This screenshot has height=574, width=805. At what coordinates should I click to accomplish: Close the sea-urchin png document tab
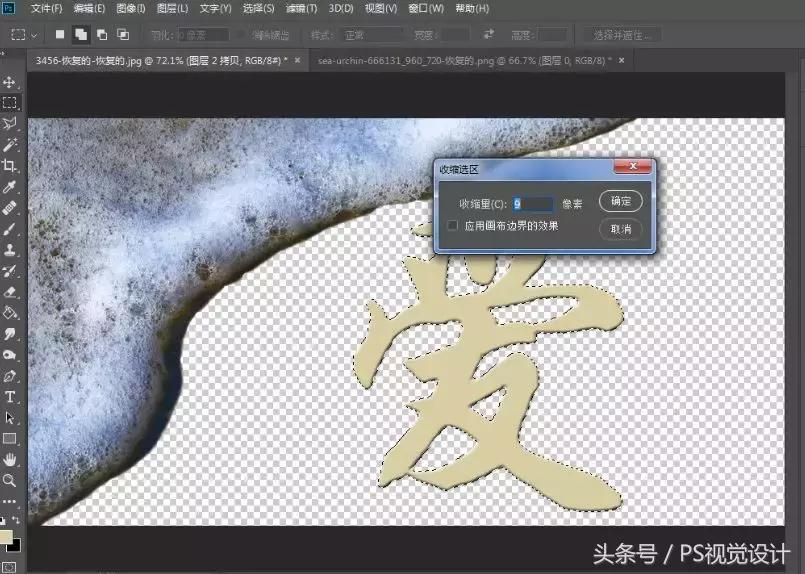pyautogui.click(x=622, y=61)
